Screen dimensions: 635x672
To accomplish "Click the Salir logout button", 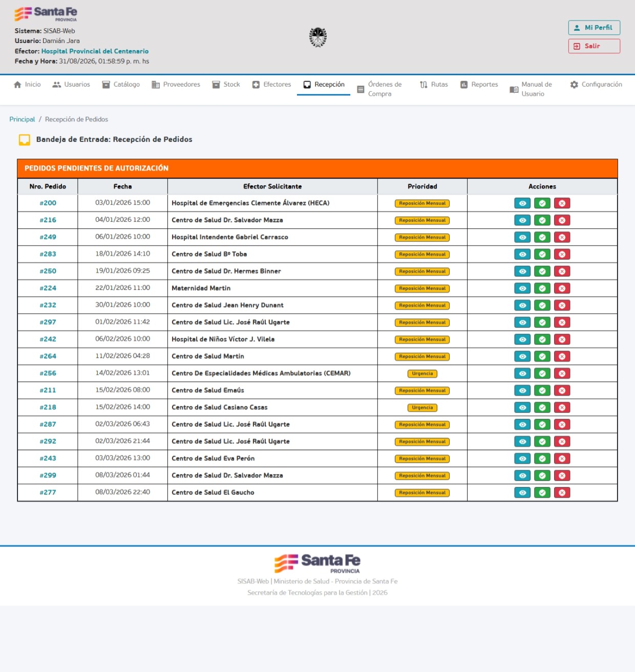I will point(594,46).
